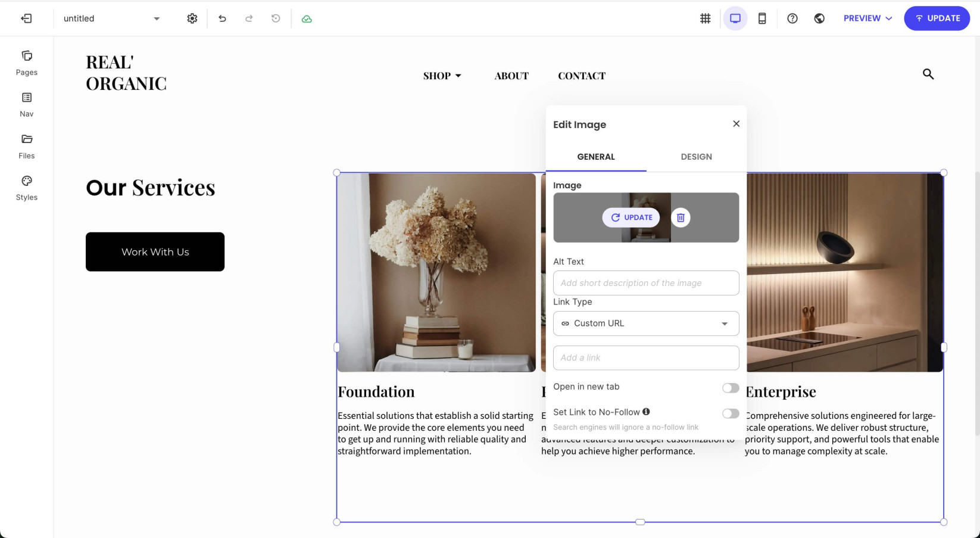
Task: Close the Edit Image panel
Action: pyautogui.click(x=736, y=123)
